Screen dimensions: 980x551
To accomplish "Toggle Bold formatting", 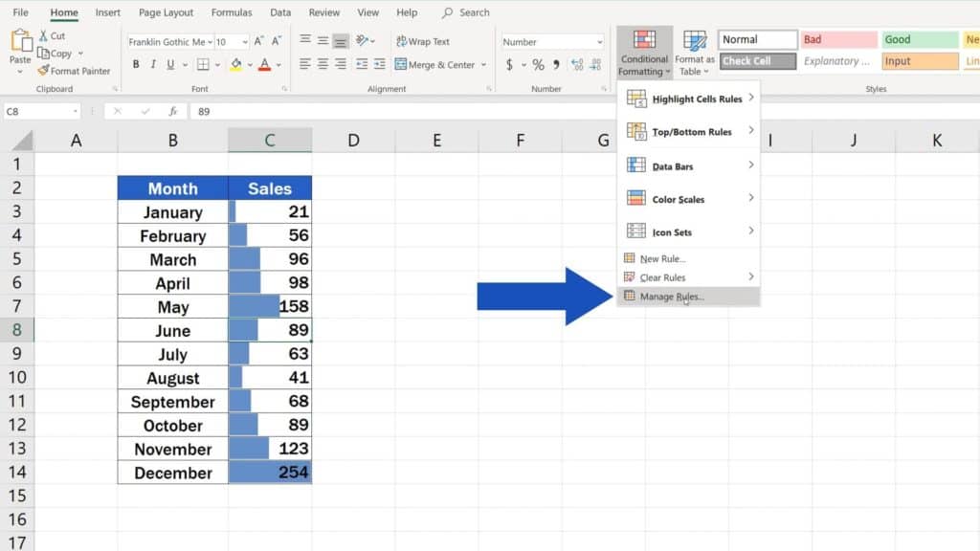I will coord(136,65).
